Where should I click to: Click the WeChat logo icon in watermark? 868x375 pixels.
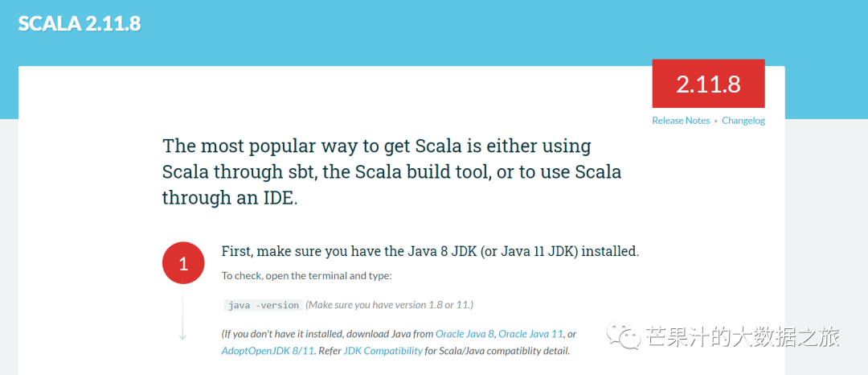[x=624, y=334]
